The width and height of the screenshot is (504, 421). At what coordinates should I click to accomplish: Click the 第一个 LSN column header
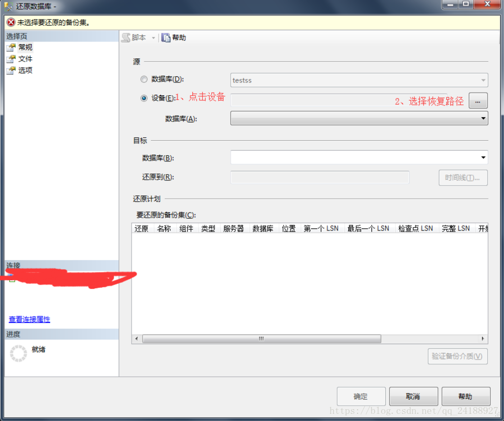[x=322, y=228]
